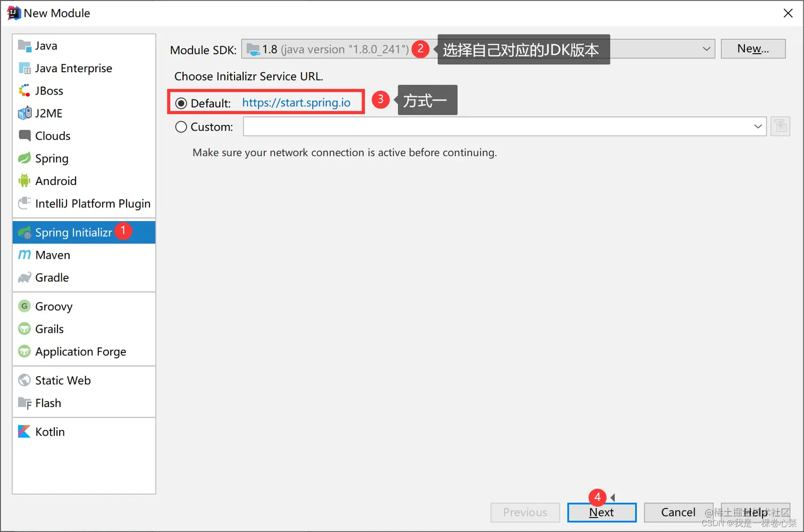
Task: Choose Java Enterprise module type
Action: click(84, 68)
